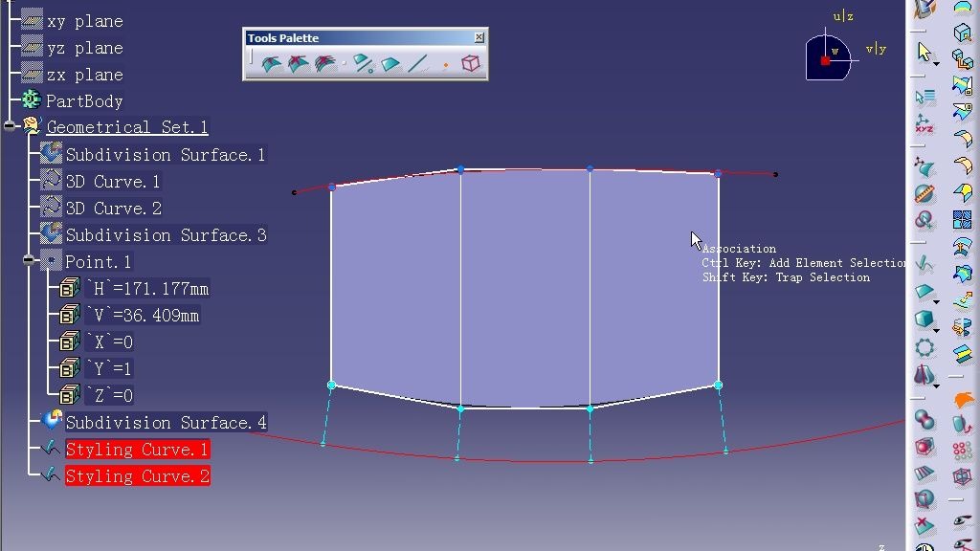Screen dimensions: 980x551
Task: Open the dropdown arrow beside the teal cube icon
Action: pyautogui.click(x=936, y=330)
